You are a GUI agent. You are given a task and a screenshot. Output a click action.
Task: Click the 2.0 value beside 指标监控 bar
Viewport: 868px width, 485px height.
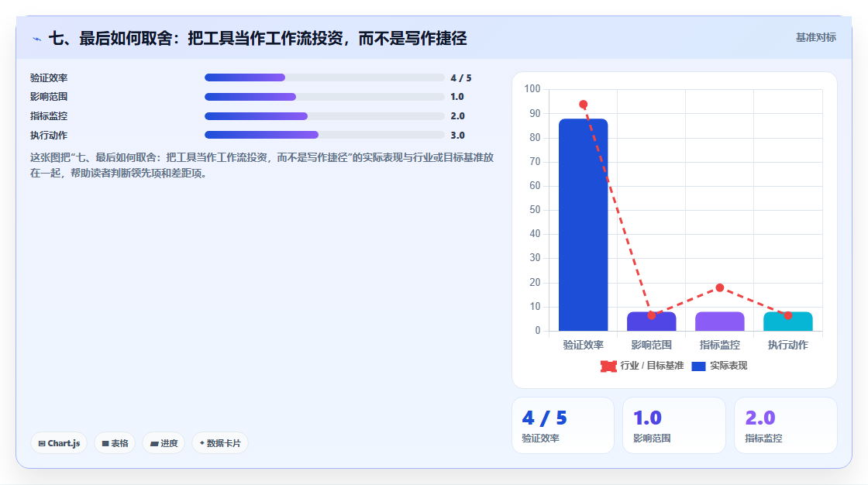(x=457, y=116)
